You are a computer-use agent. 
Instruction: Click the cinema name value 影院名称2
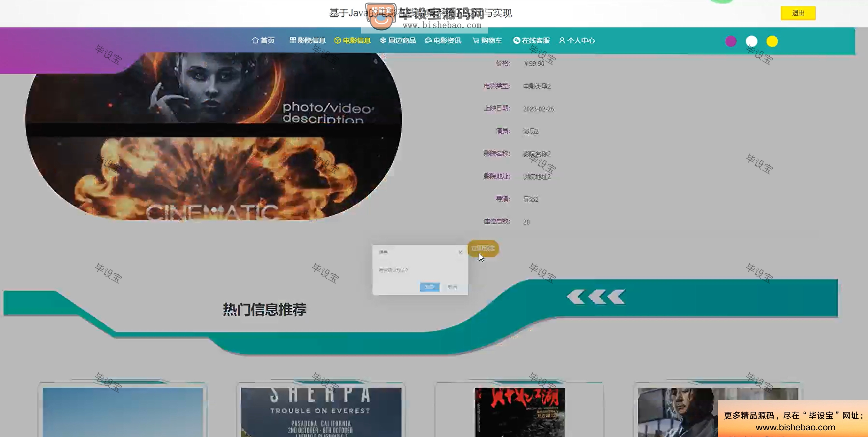(x=537, y=154)
